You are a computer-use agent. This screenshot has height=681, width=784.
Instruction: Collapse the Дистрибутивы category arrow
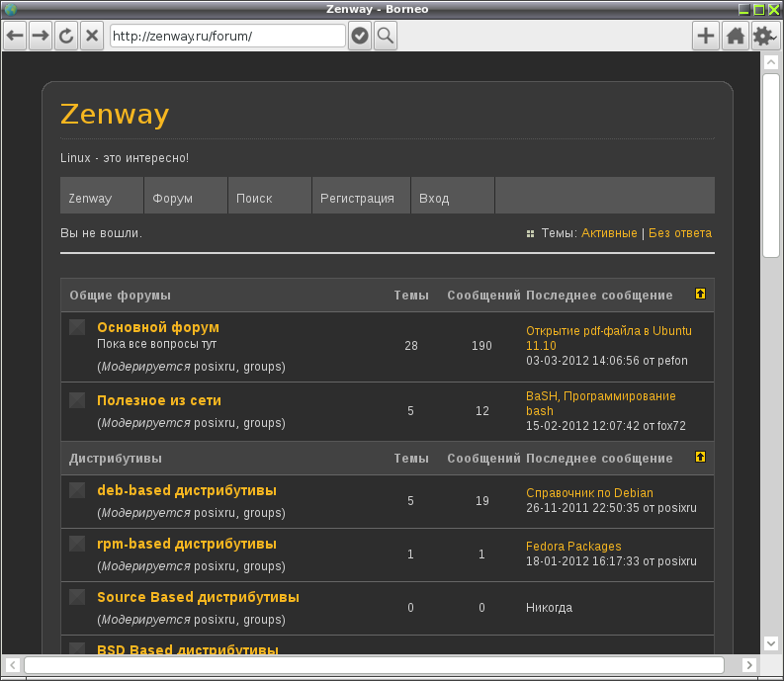(700, 457)
